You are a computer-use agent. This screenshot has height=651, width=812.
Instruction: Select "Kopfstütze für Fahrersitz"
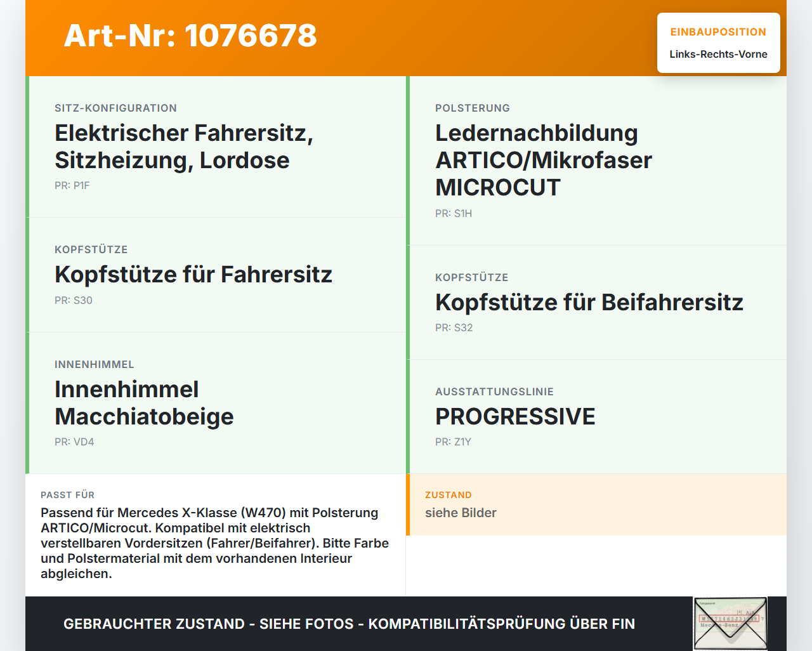193,274
